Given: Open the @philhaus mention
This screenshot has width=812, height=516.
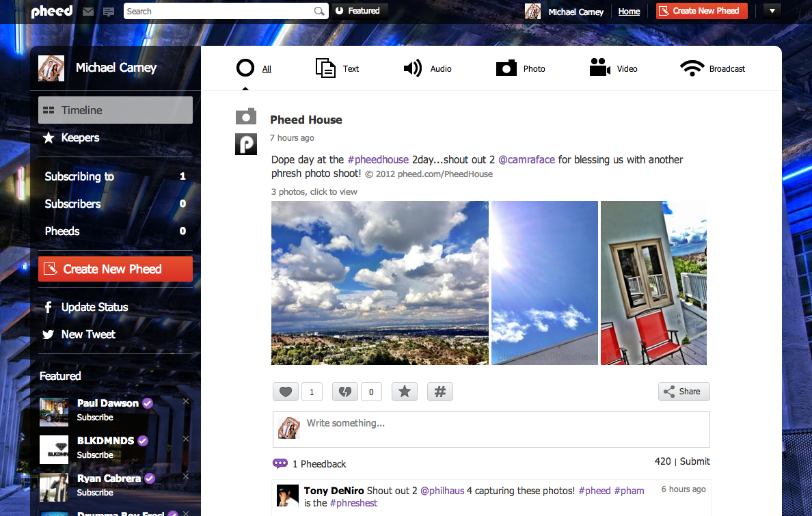Looking at the screenshot, I should (x=442, y=491).
